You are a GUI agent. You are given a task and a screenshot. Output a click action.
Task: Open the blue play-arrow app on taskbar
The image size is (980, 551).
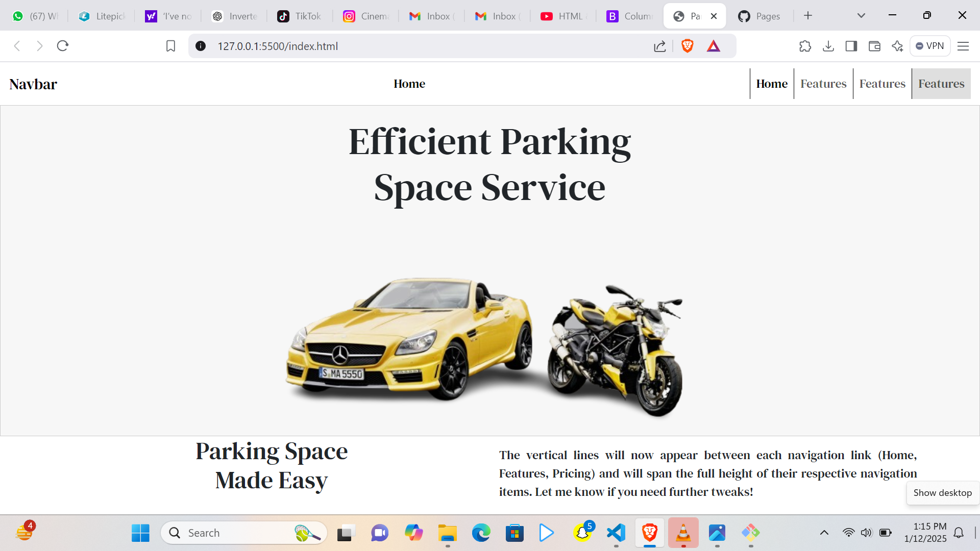pyautogui.click(x=547, y=533)
